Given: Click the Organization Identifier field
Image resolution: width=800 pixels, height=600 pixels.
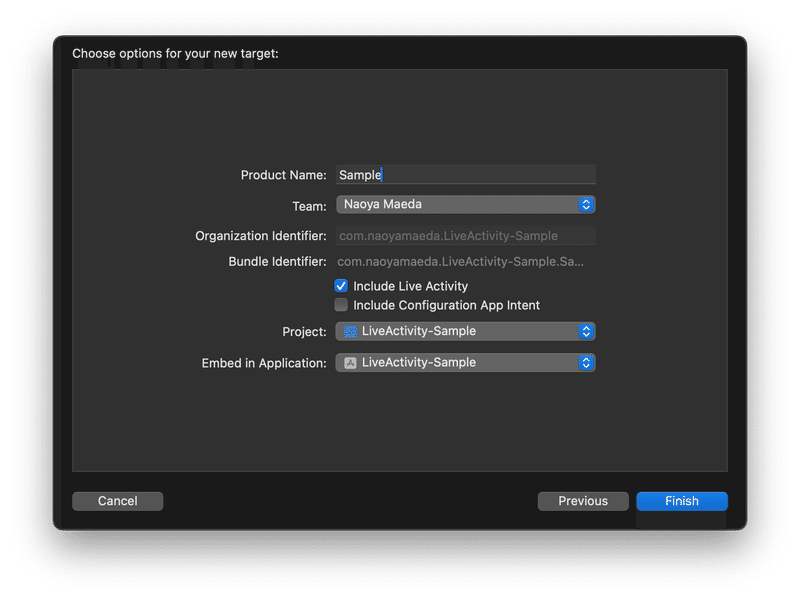Looking at the screenshot, I should pyautogui.click(x=465, y=236).
